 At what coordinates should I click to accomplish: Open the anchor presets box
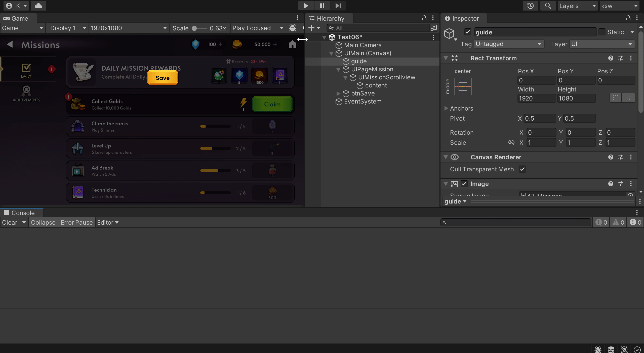pyautogui.click(x=463, y=86)
